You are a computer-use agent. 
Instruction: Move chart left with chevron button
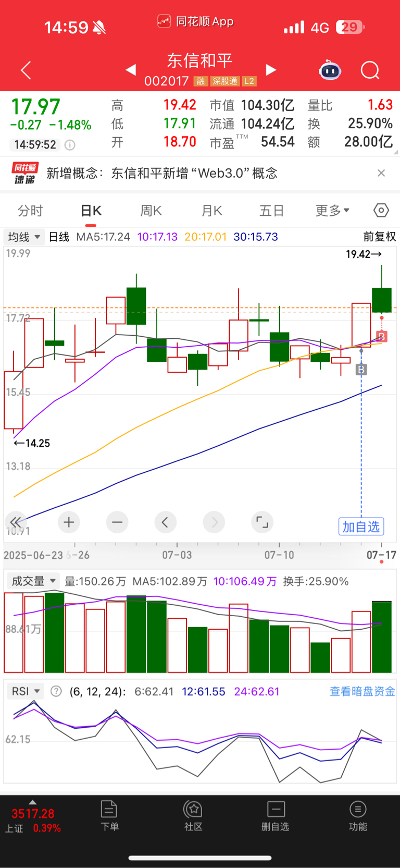click(x=165, y=522)
